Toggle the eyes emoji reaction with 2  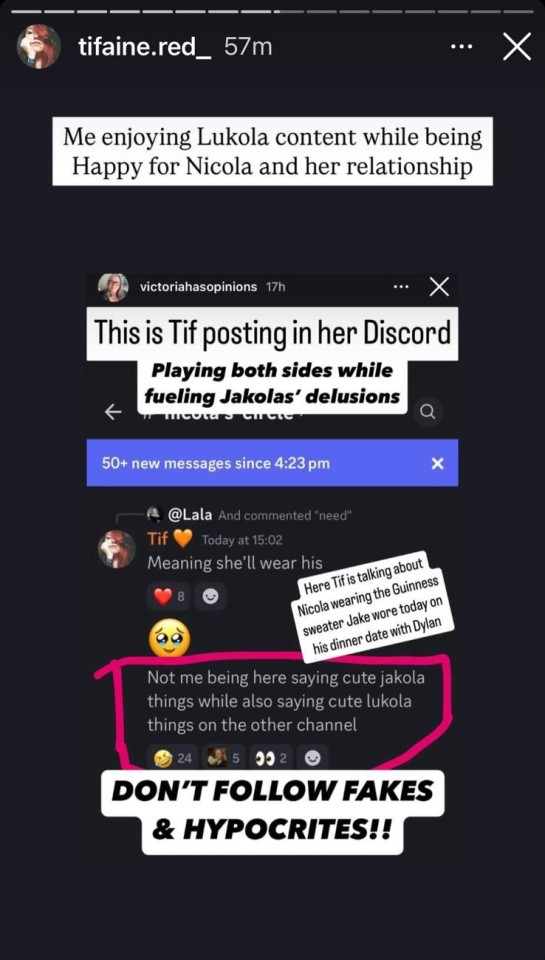pos(274,759)
